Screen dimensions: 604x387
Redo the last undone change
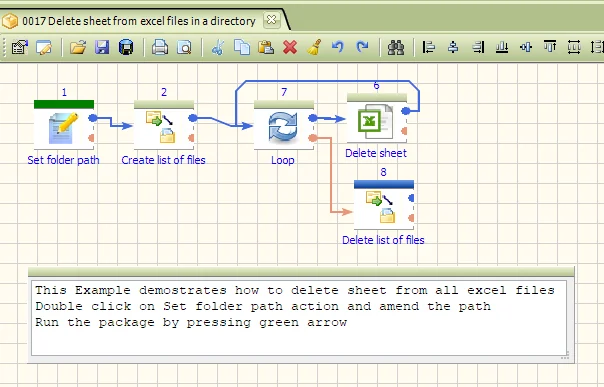[x=362, y=47]
